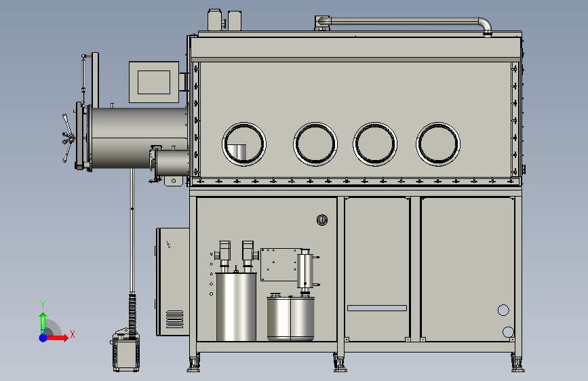Select the vent grille on the electrical cabinet
The height and width of the screenshot is (381, 588).
pyautogui.click(x=175, y=319)
